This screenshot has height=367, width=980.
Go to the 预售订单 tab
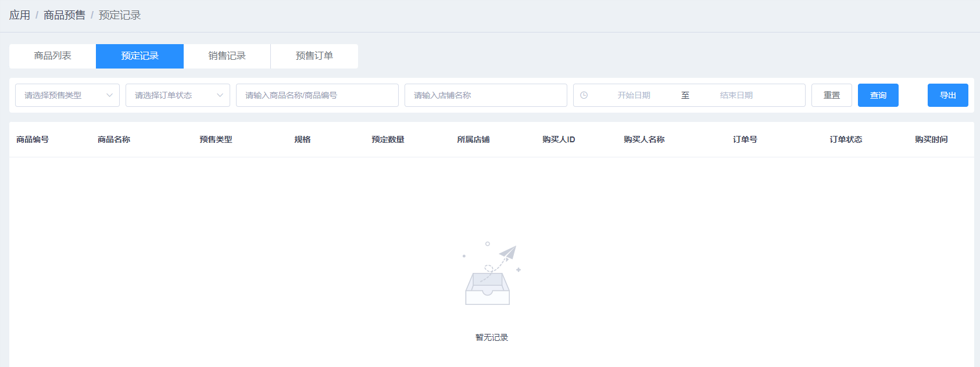[x=314, y=56]
